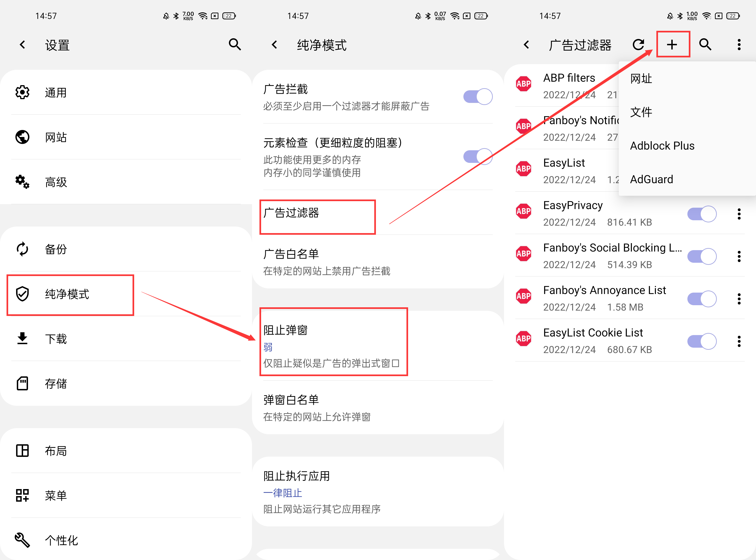Screen dimensions: 756x560
Task: Open 高级 advanced settings
Action: click(126, 182)
